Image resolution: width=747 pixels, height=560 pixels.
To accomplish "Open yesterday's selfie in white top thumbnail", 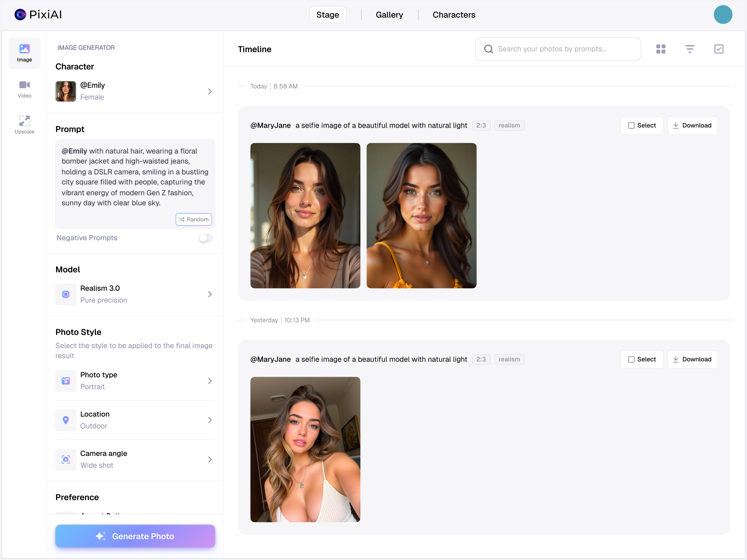I will (x=305, y=450).
